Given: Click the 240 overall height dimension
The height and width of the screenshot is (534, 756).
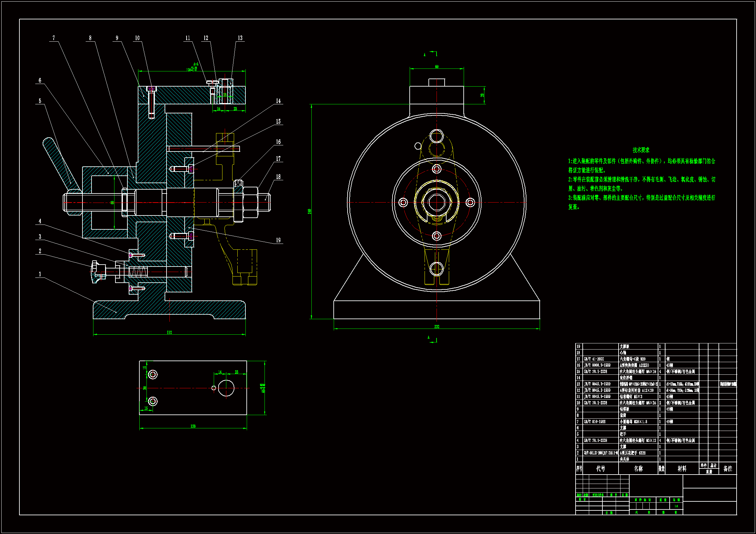Looking at the screenshot, I should coord(309,211).
